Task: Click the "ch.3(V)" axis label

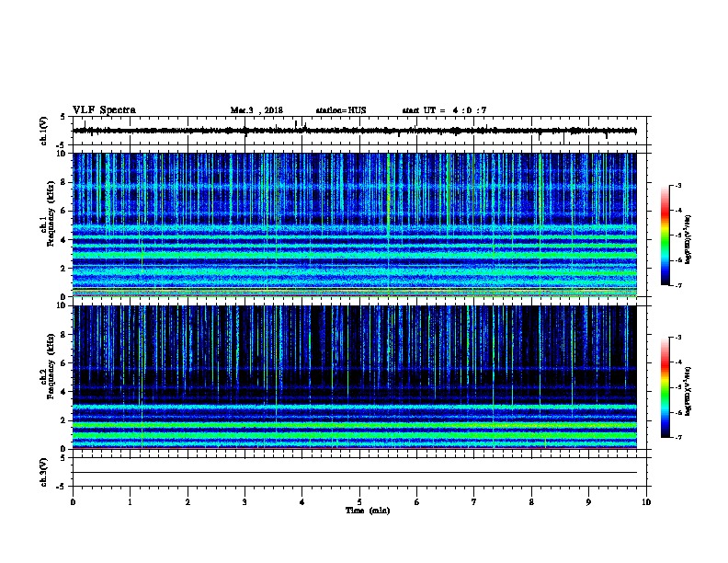Action: coord(44,472)
